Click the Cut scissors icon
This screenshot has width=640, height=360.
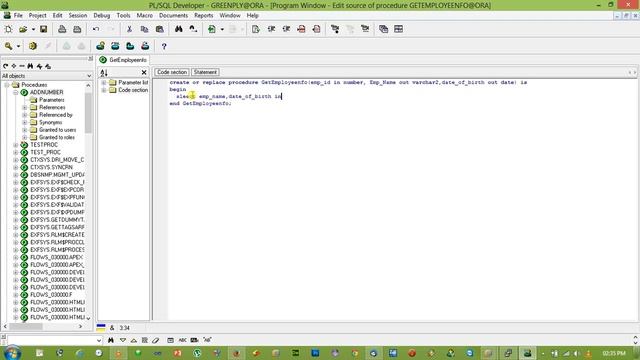[129, 29]
